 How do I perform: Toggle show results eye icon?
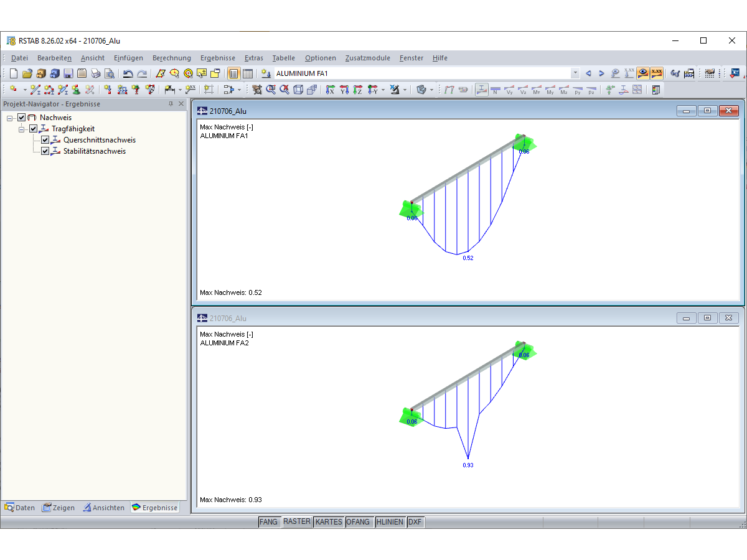[643, 73]
